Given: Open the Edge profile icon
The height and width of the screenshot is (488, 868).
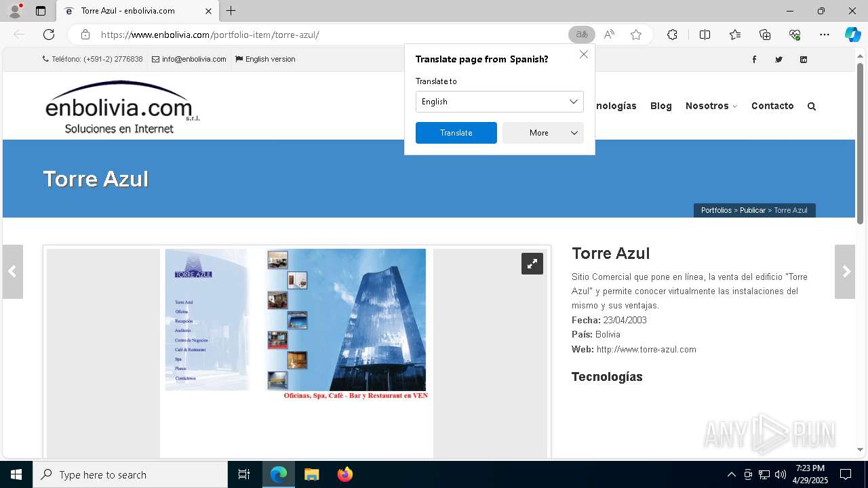Looking at the screenshot, I should point(15,11).
